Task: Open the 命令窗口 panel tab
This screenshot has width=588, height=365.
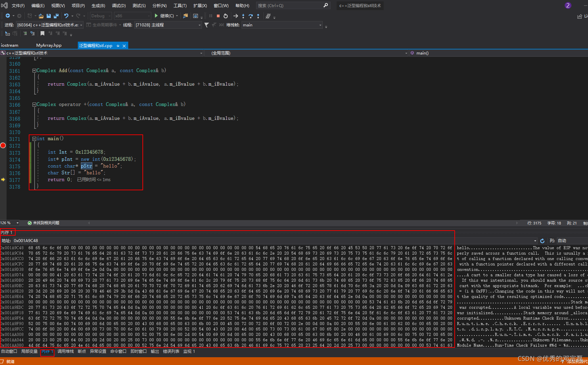Action: pos(118,351)
